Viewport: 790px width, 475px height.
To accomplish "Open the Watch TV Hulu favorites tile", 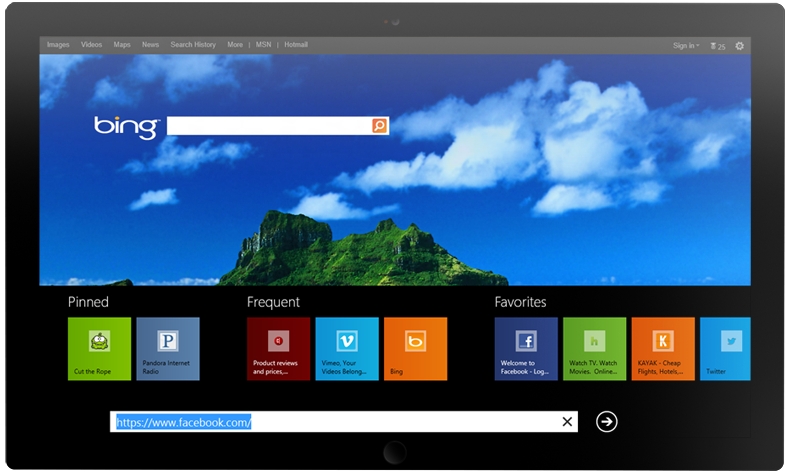I will [x=595, y=349].
